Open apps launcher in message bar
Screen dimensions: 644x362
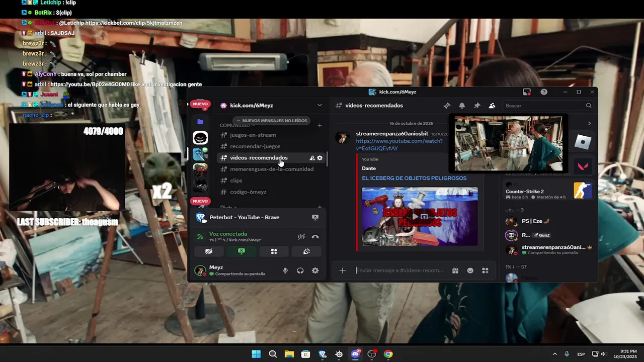(x=485, y=270)
